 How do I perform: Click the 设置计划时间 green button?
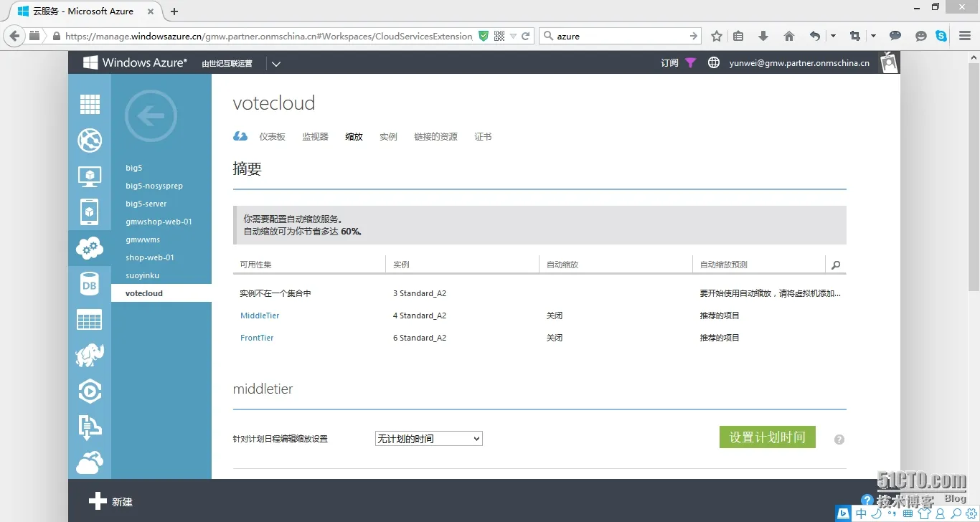coord(768,437)
